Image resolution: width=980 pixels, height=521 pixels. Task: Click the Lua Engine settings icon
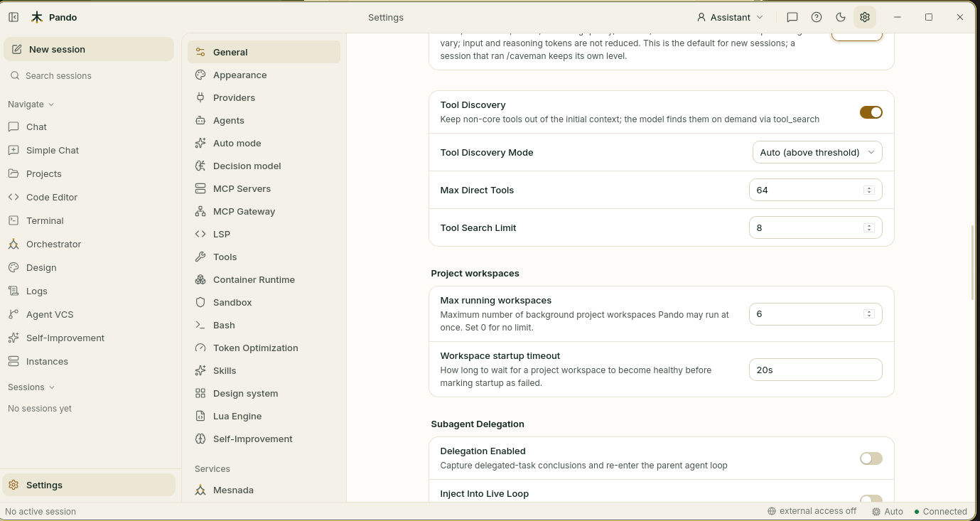tap(200, 416)
